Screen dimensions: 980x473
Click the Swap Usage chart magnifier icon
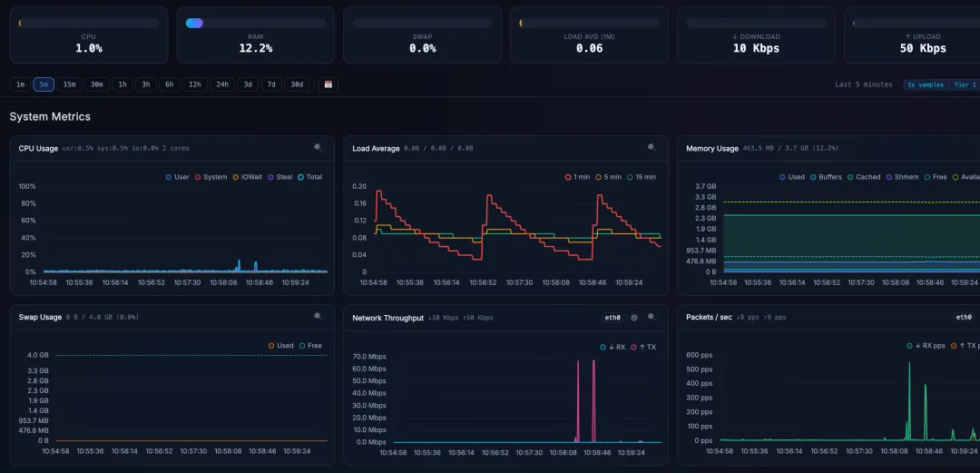pyautogui.click(x=318, y=317)
